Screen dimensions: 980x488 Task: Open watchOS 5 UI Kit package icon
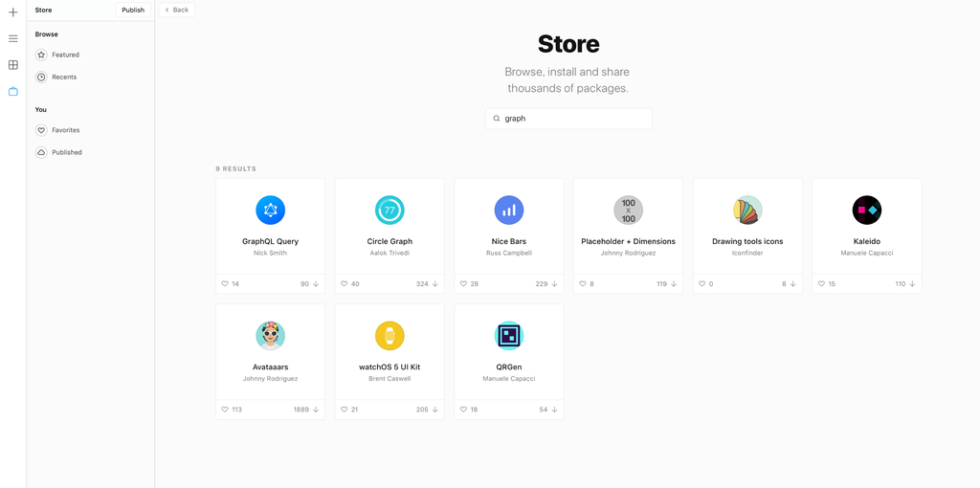[x=390, y=336]
